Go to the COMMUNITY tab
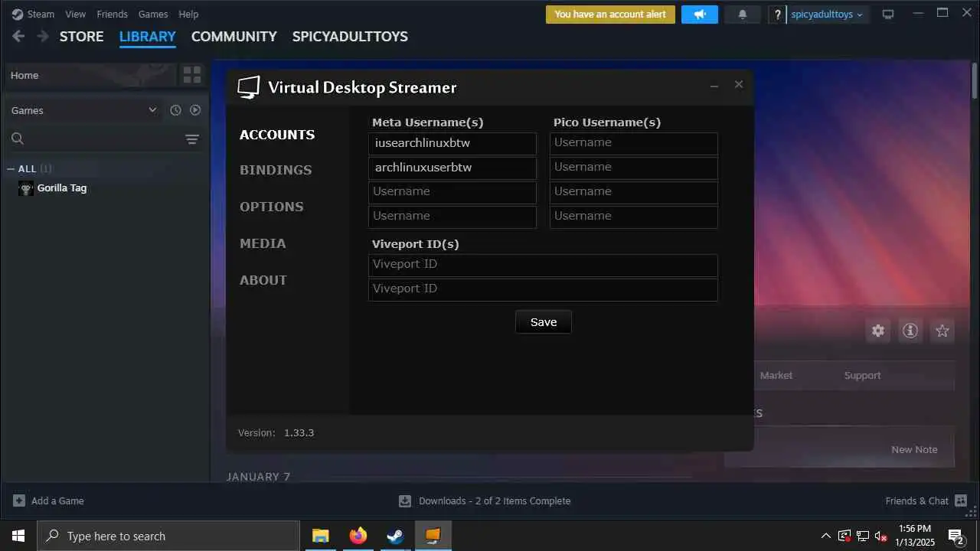Viewport: 980px width, 551px height. coord(234,36)
